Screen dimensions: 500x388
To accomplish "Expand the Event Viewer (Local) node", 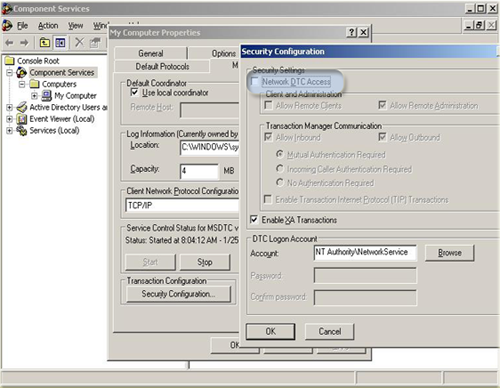I will [x=10, y=119].
